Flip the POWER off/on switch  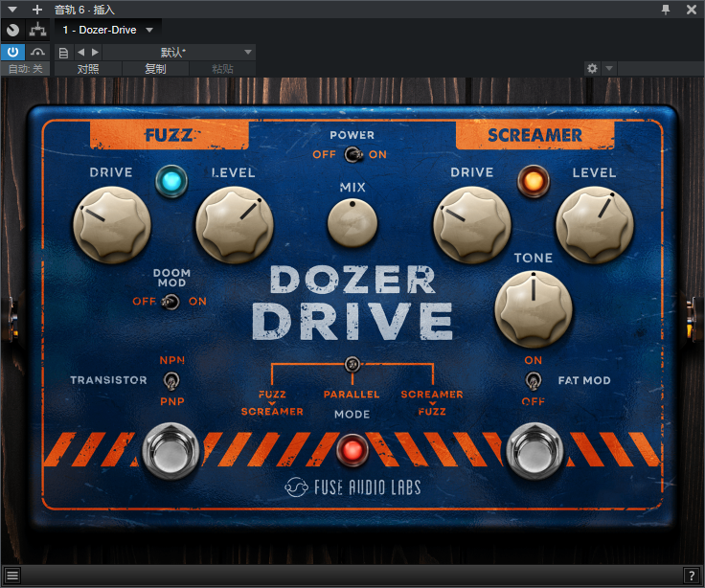pyautogui.click(x=353, y=154)
